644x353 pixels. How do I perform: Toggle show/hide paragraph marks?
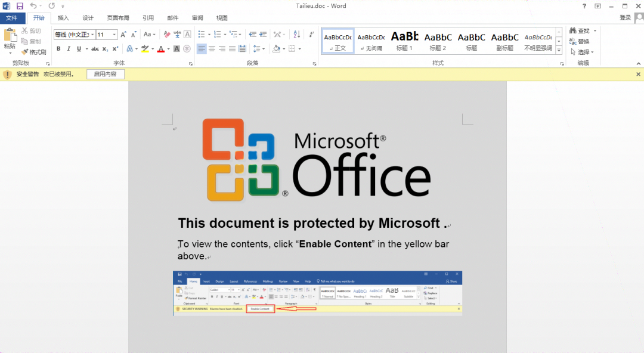311,35
